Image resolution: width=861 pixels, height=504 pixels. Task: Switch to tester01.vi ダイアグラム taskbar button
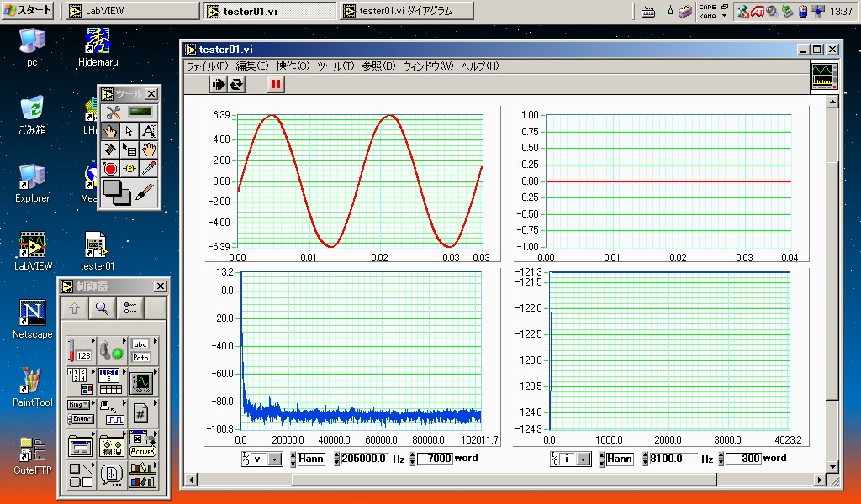click(406, 11)
